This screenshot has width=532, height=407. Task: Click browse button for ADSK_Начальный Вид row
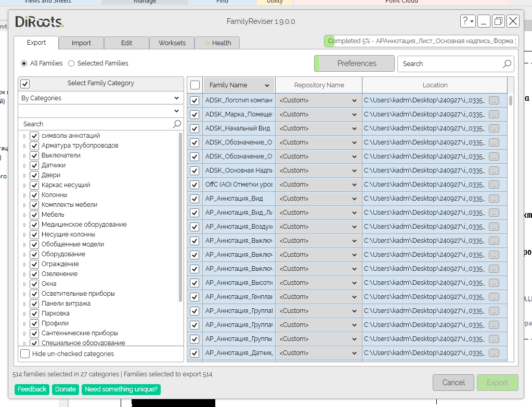pos(494,128)
